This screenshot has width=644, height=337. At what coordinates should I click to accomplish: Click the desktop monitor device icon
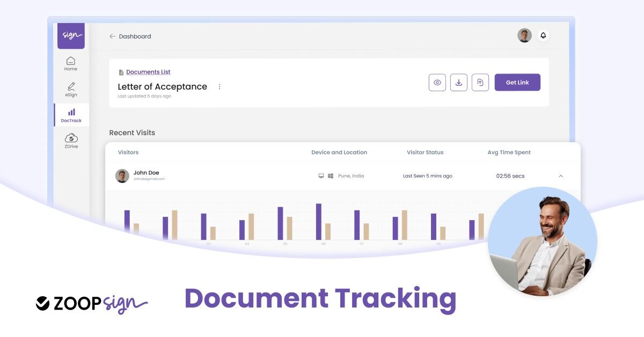click(321, 176)
